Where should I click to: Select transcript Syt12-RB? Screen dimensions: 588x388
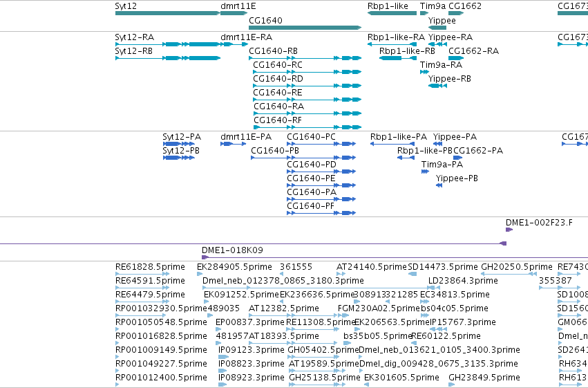coord(168,58)
